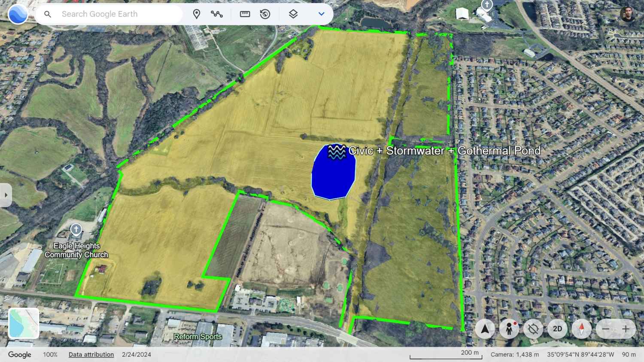Click the Reform Sports place label

pos(198,337)
